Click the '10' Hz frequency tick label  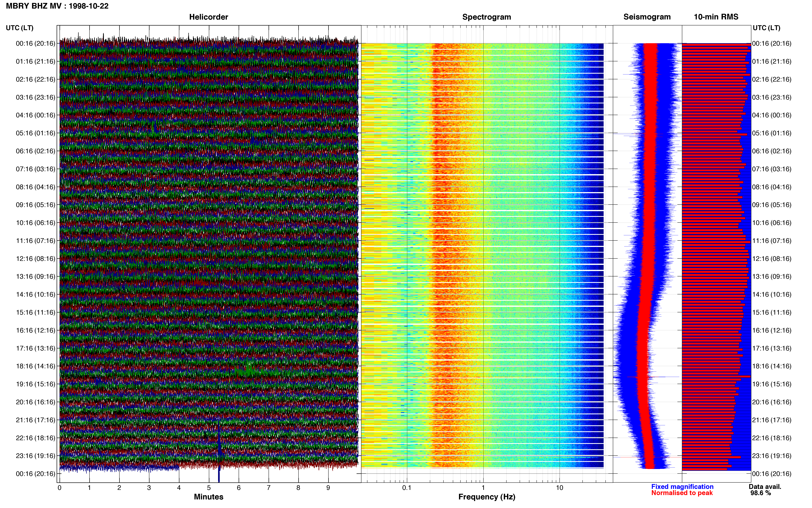(x=559, y=487)
